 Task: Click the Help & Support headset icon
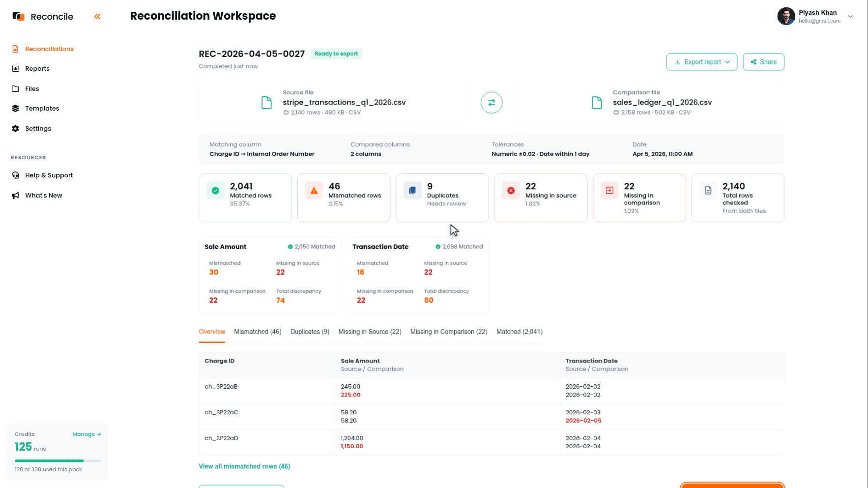click(15, 175)
